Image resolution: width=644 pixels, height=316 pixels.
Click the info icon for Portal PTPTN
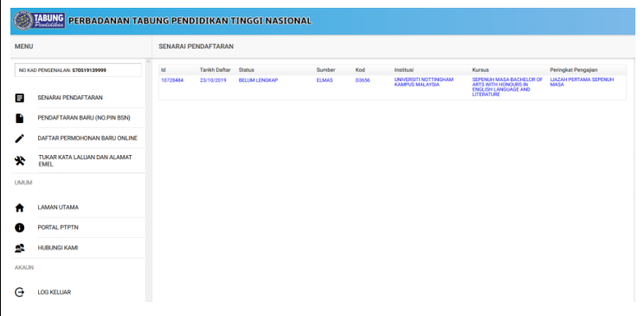click(x=19, y=228)
